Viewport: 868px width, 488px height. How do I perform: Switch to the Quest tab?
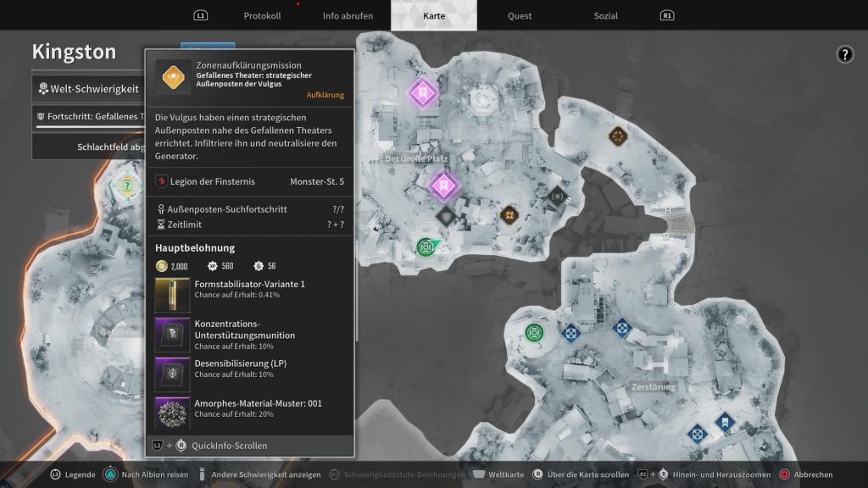(x=520, y=16)
